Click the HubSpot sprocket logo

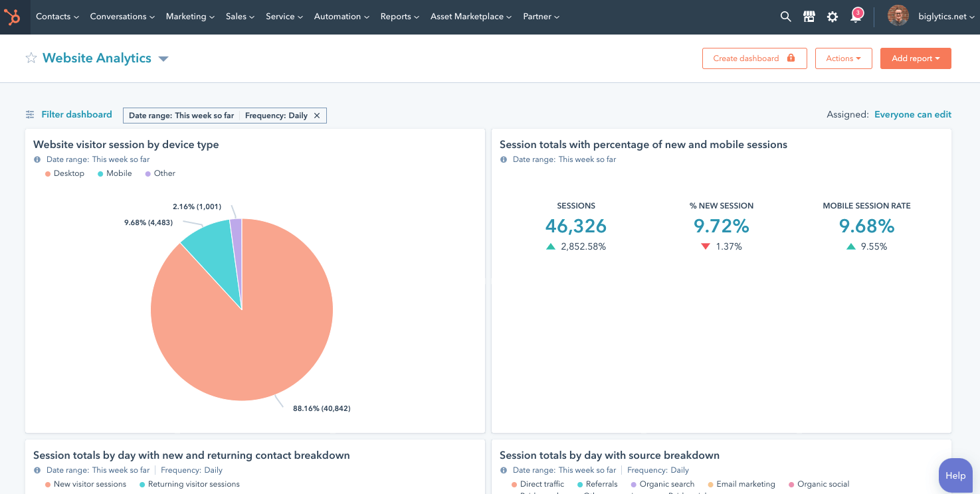13,16
